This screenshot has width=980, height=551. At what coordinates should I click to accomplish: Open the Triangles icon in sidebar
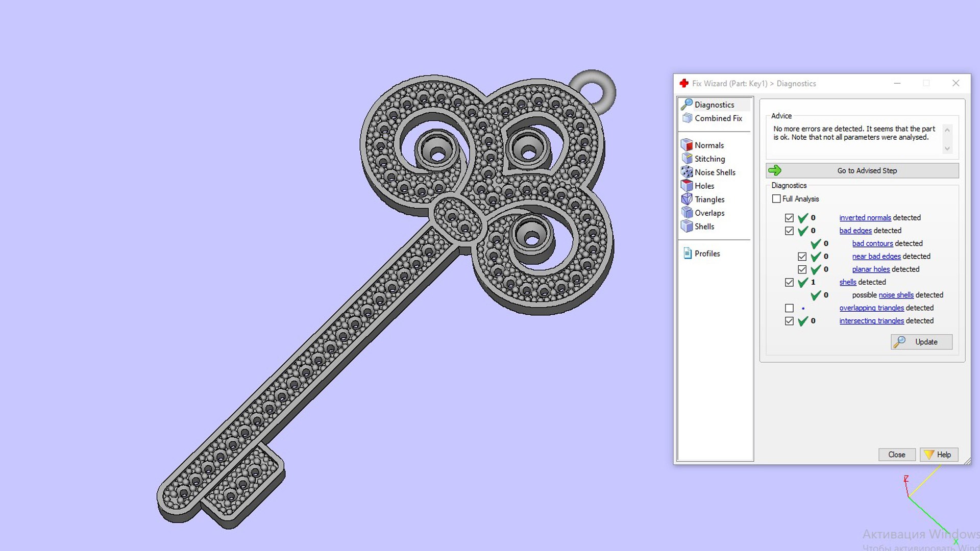coord(687,199)
